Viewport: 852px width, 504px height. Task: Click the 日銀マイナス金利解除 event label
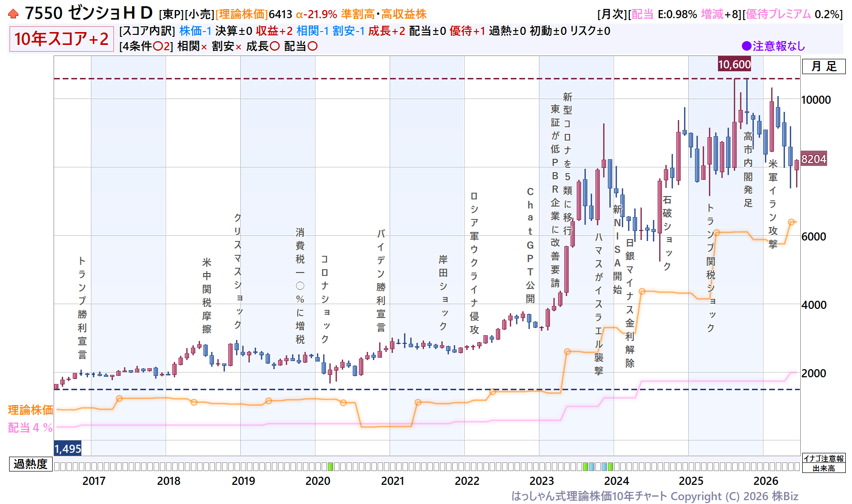pos(630,303)
